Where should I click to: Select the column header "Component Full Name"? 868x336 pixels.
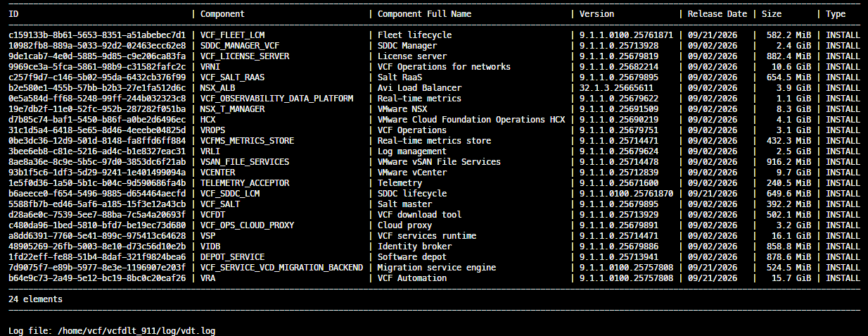click(x=424, y=14)
